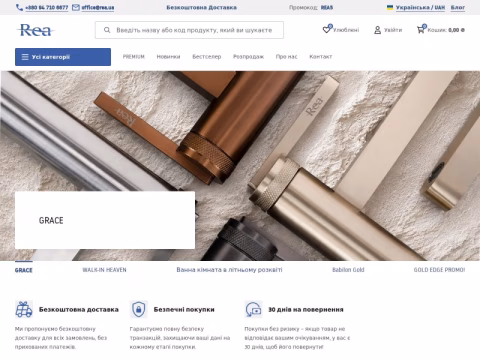Viewport: 480px width, 360px height.
Task: Click the user account icon
Action: pyautogui.click(x=377, y=30)
